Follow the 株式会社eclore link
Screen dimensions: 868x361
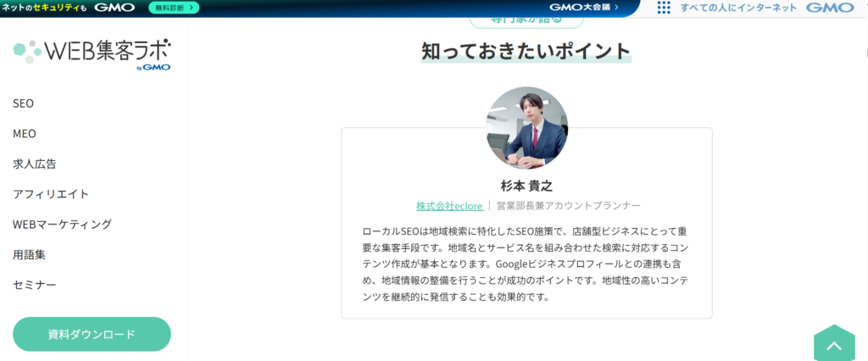(449, 206)
